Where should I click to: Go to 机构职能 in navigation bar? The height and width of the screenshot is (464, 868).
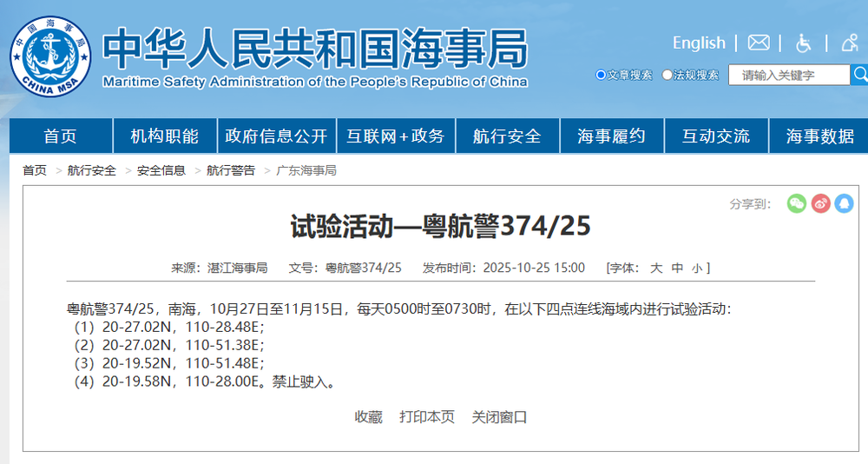164,136
